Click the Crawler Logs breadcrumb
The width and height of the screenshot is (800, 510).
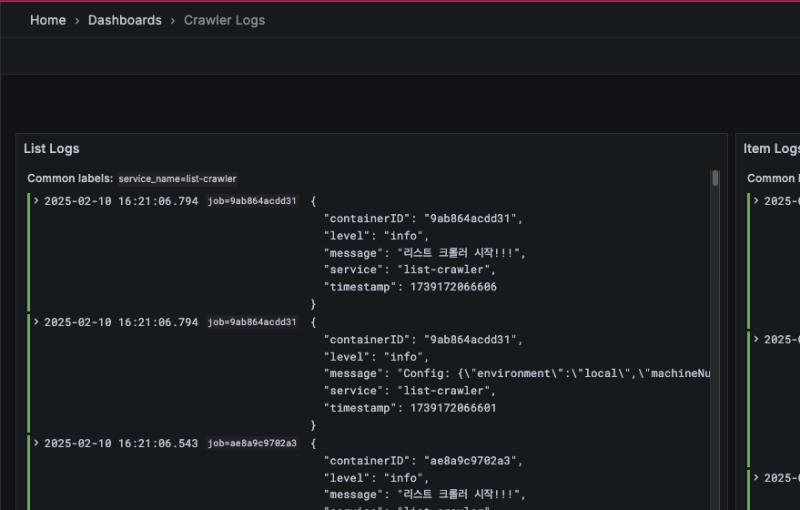[224, 20]
